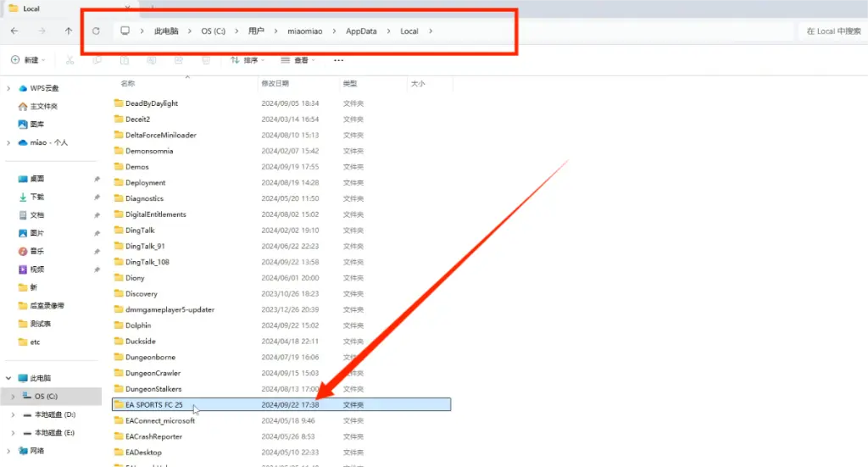This screenshot has width=868, height=467.
Task: Click the computer icon in address bar
Action: 125,31
